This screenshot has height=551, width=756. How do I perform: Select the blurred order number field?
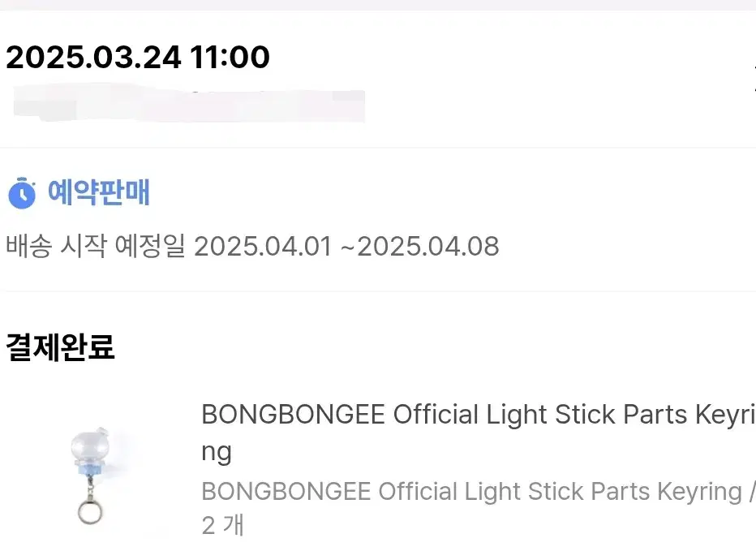coord(189,103)
